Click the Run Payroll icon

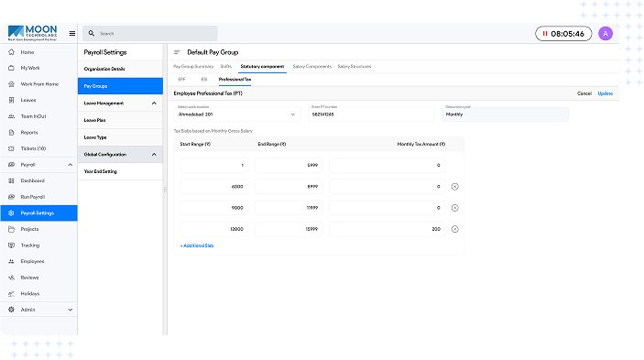(x=12, y=197)
